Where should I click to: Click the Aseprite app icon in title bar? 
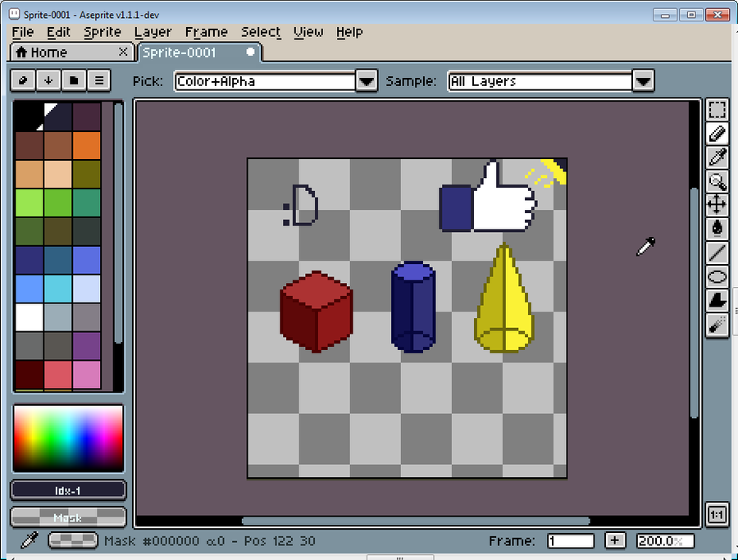pos(15,14)
